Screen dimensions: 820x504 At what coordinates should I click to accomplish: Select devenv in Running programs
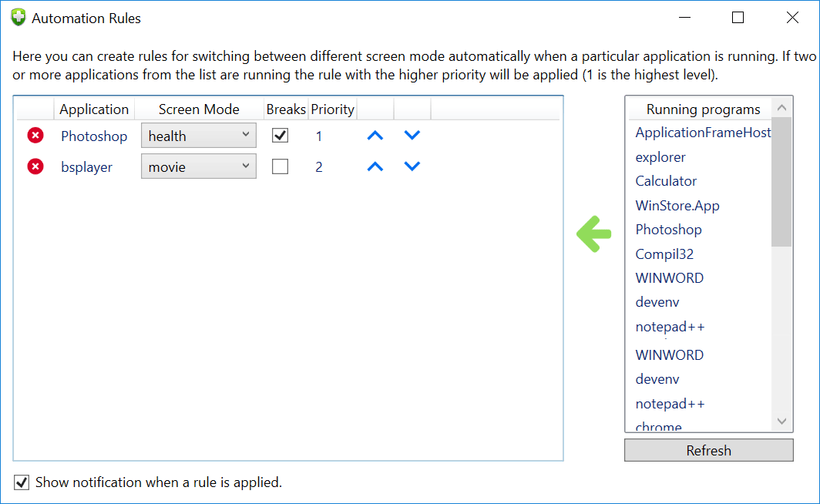tap(657, 301)
